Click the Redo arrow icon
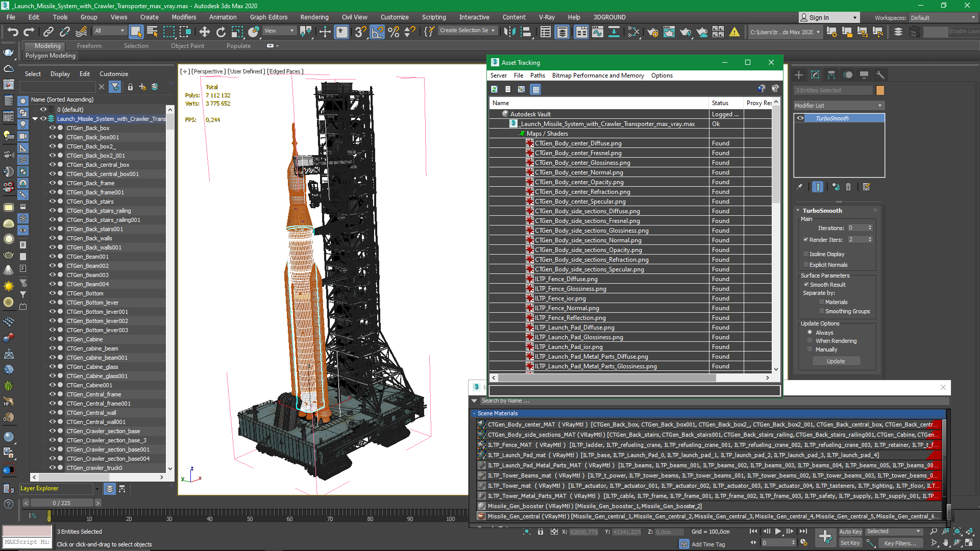The width and height of the screenshot is (980, 551). 29,32
